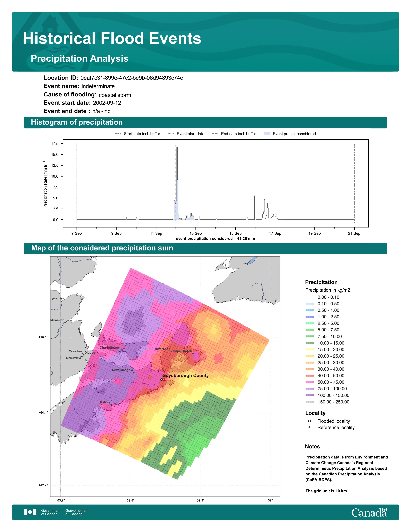Click the 25.00 - 30.00 legend color swatch
The image size is (411, 532).
(310, 363)
